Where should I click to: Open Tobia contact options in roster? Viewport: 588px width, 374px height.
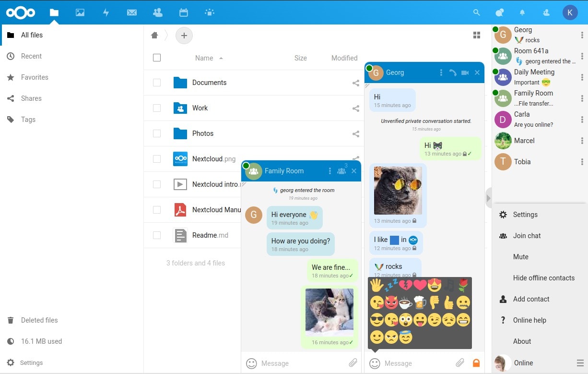coord(582,161)
